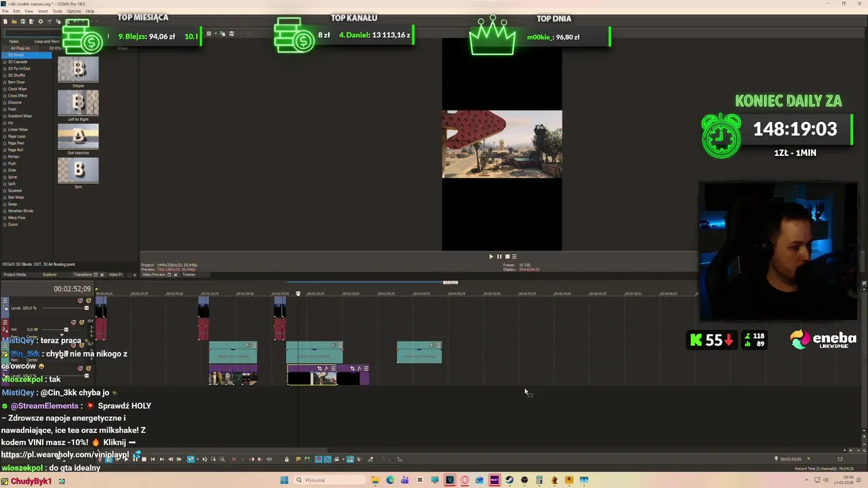Choose the Spin preset thumbnail
Image resolution: width=868 pixels, height=488 pixels.
coord(78,171)
